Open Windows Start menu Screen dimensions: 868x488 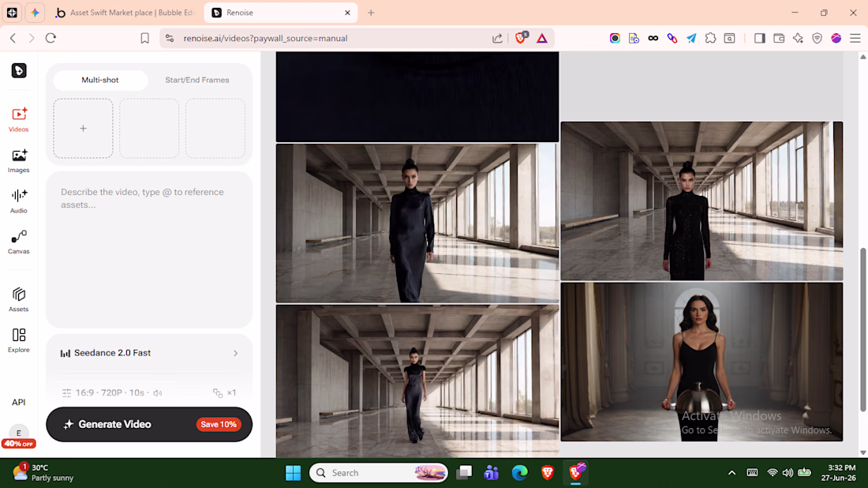[x=293, y=473]
